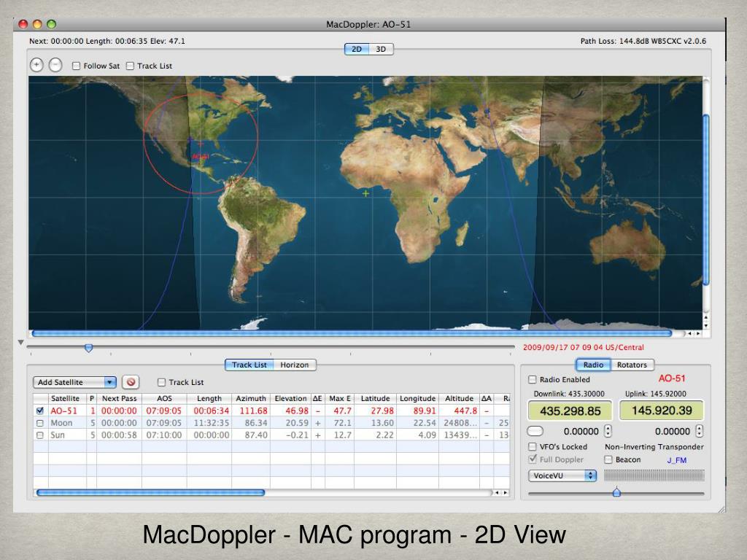The width and height of the screenshot is (747, 560).
Task: Select the Horizon tab
Action: pyautogui.click(x=295, y=365)
